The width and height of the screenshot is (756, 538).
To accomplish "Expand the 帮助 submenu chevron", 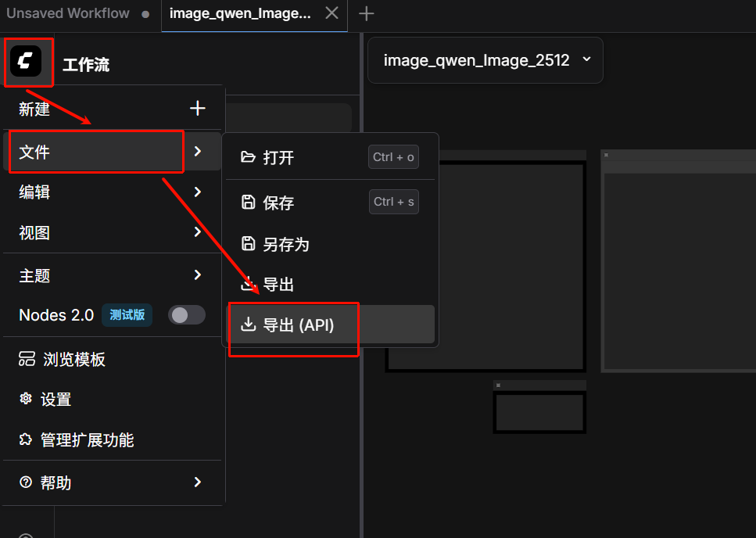I will [198, 482].
